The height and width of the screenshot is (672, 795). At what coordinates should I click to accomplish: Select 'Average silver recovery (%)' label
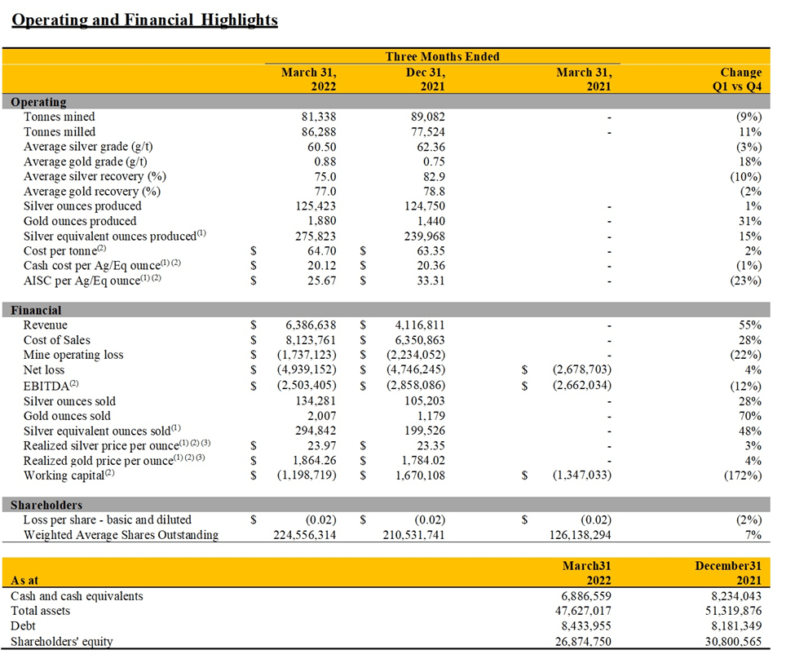[95, 176]
